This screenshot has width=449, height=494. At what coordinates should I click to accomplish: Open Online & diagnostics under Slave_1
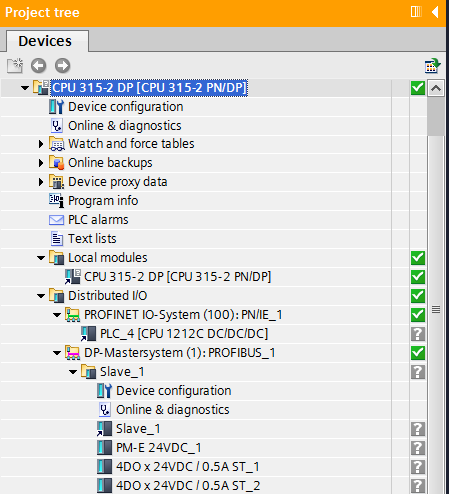tap(173, 410)
